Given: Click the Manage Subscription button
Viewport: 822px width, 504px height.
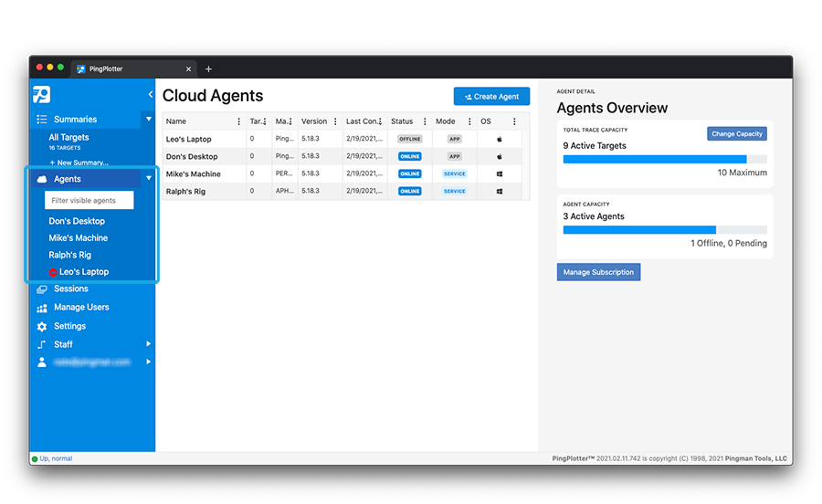Looking at the screenshot, I should 598,272.
